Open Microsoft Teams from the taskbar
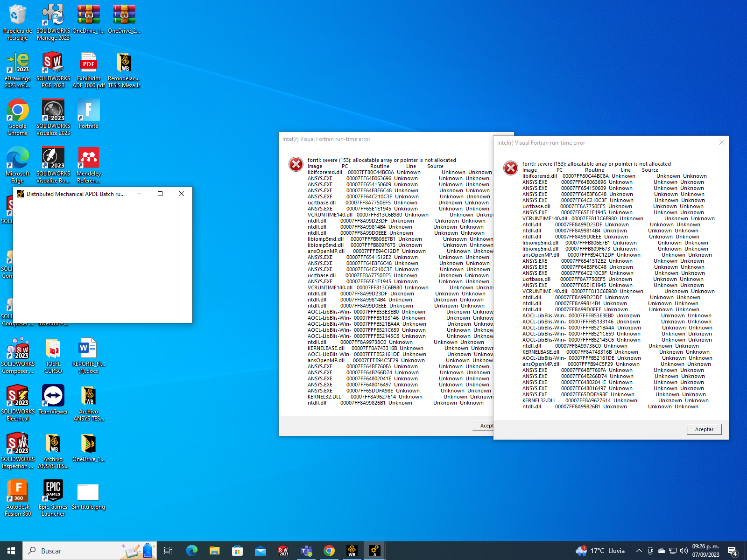Screen dimensions: 747x560 [x=306, y=551]
